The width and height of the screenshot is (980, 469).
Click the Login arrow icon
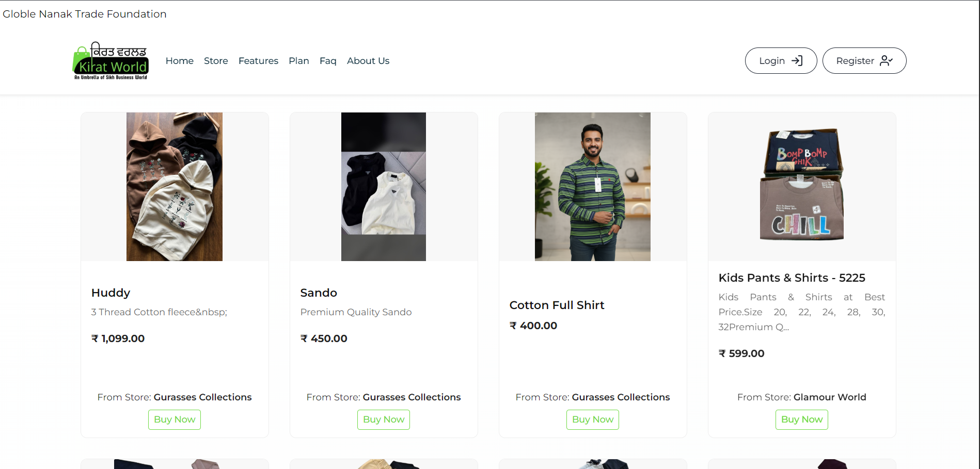click(797, 61)
